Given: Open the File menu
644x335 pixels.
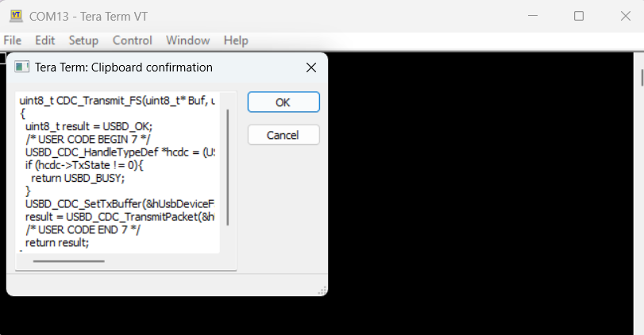Looking at the screenshot, I should pos(13,40).
